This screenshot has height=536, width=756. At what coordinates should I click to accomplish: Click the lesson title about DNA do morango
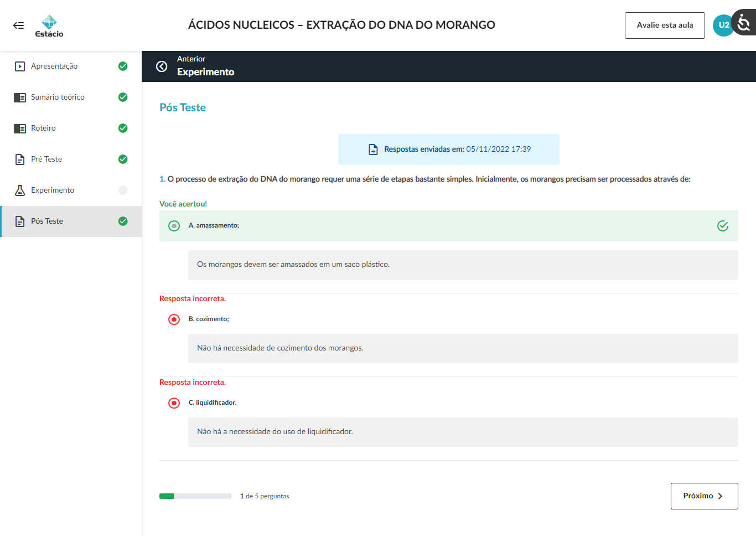(x=341, y=25)
